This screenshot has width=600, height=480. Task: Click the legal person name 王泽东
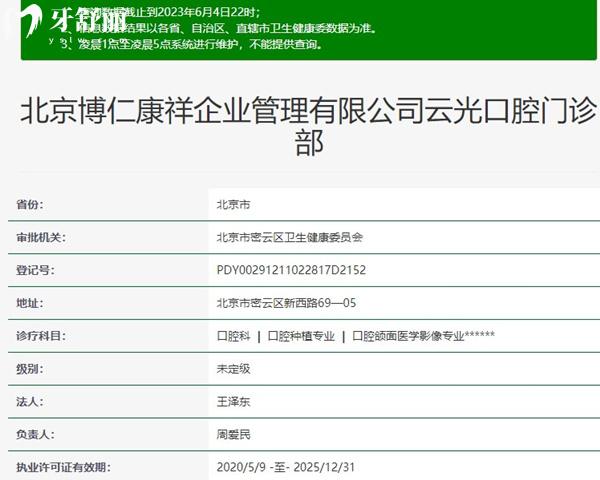pos(233,402)
